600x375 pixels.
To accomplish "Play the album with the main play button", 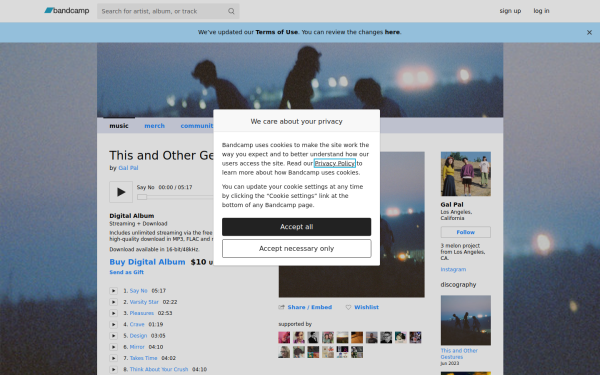I will click(121, 192).
